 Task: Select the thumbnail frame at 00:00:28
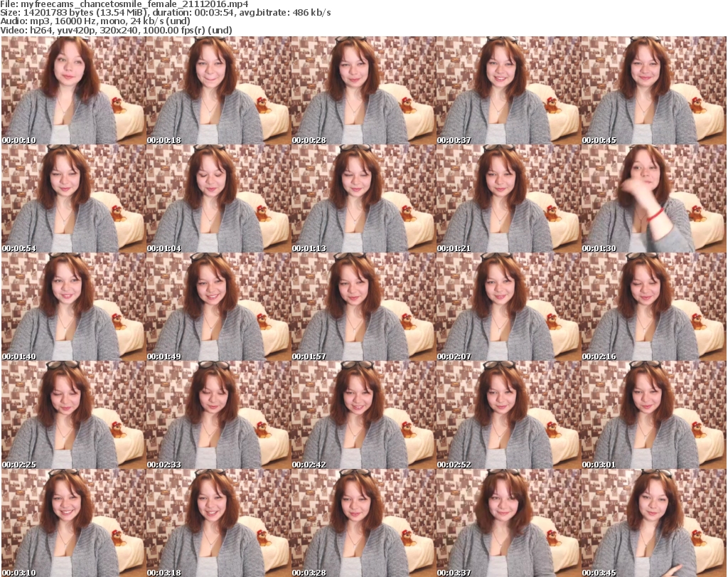tap(363, 90)
